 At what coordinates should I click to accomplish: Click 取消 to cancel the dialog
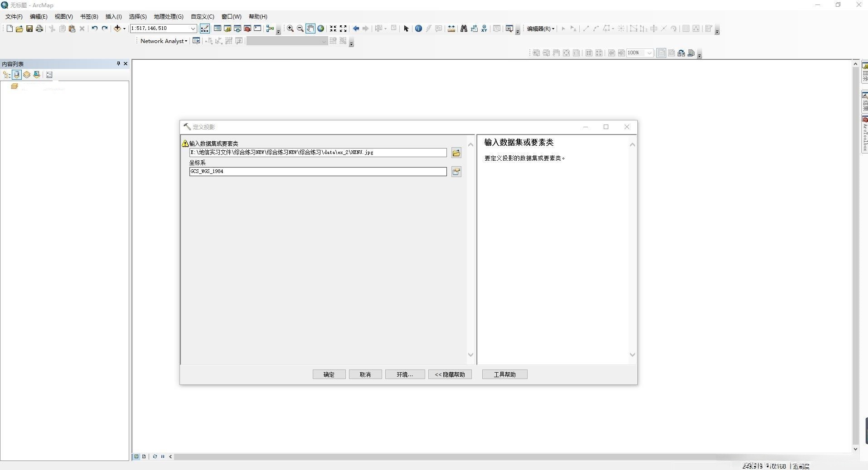365,374
